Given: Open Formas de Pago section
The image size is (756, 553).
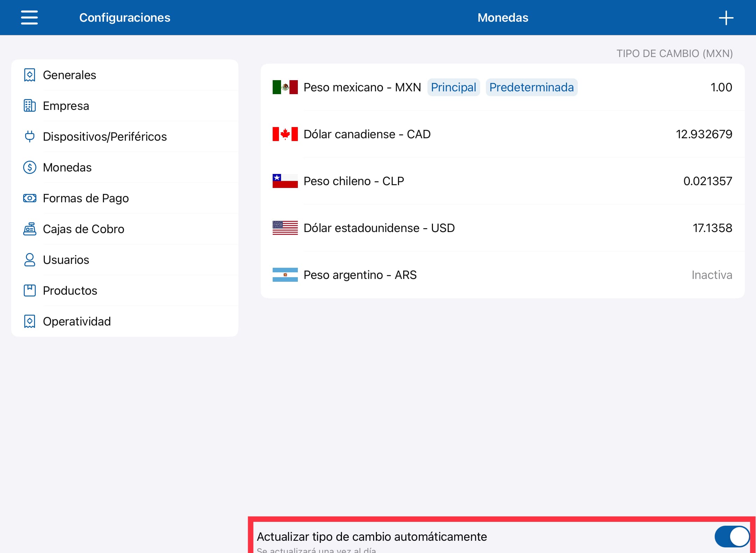Looking at the screenshot, I should click(125, 198).
